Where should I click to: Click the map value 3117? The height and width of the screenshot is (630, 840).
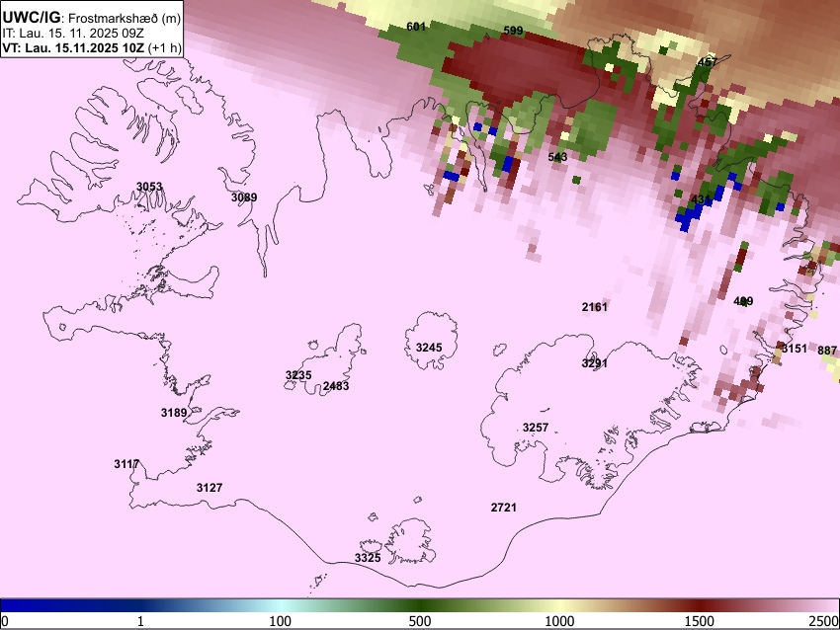tap(126, 464)
